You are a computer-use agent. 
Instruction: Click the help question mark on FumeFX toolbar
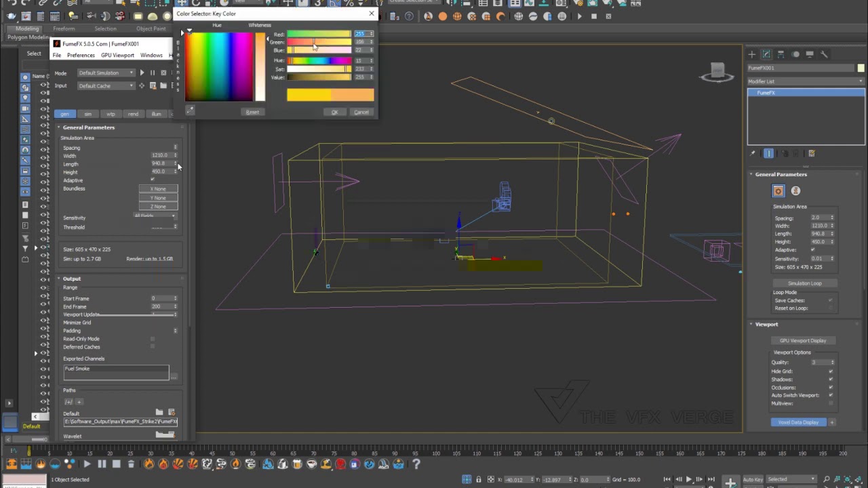coord(416,464)
